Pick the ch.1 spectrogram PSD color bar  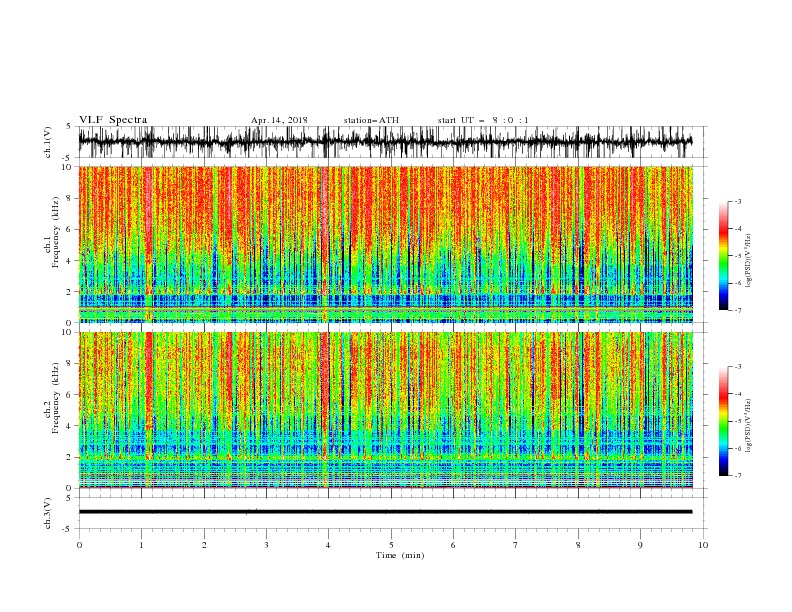(723, 256)
